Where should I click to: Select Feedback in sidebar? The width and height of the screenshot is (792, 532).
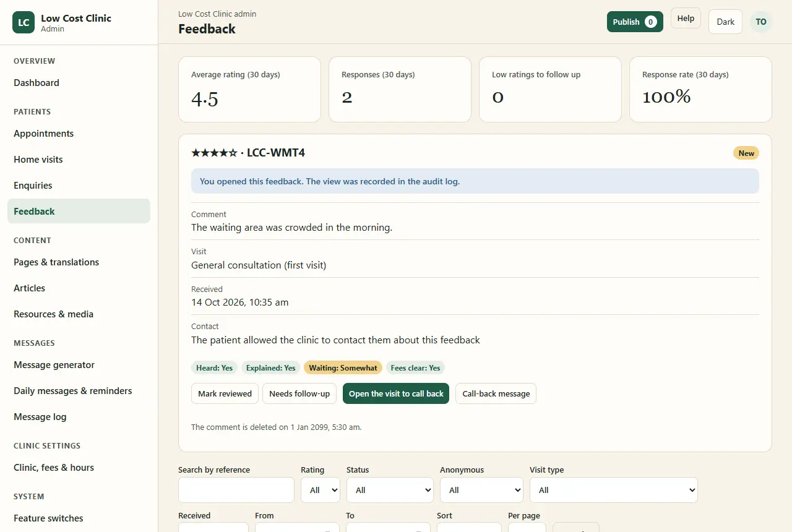(x=79, y=211)
